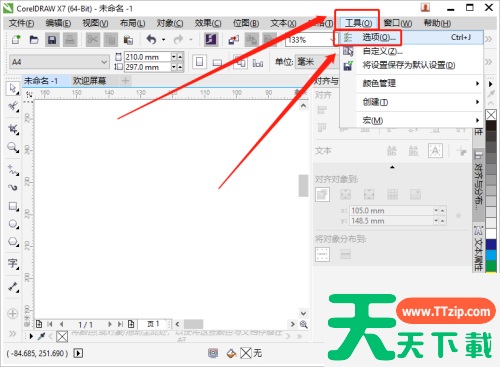This screenshot has height=367, width=500.
Task: Click the zoom navigator icon below scrollbar
Action: coord(304,324)
